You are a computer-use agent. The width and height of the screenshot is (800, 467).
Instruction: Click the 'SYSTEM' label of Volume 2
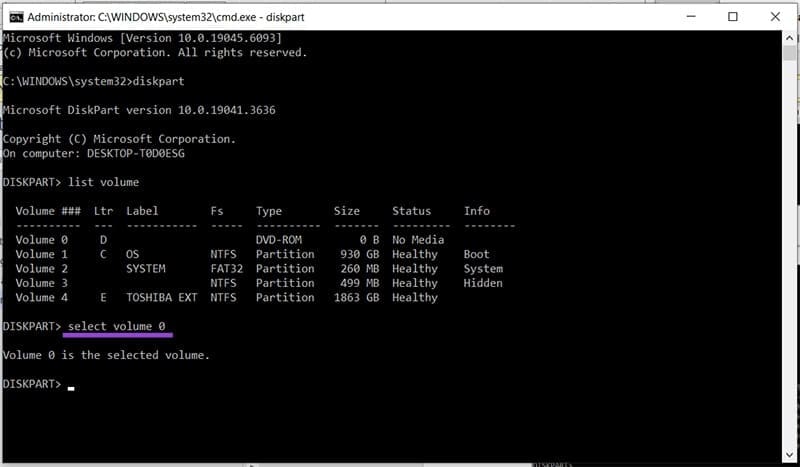click(146, 268)
